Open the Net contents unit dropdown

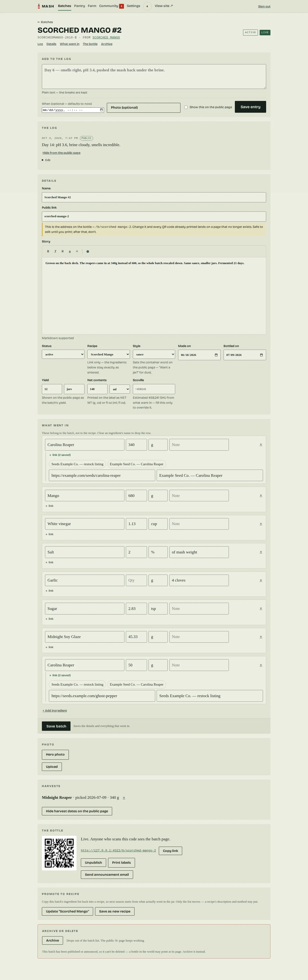[x=120, y=389]
